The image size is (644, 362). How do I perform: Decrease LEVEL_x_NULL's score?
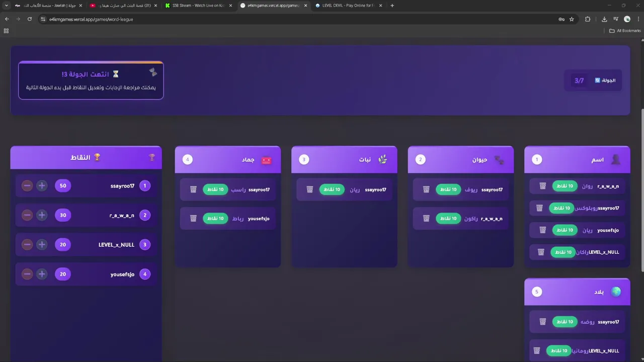[27, 244]
